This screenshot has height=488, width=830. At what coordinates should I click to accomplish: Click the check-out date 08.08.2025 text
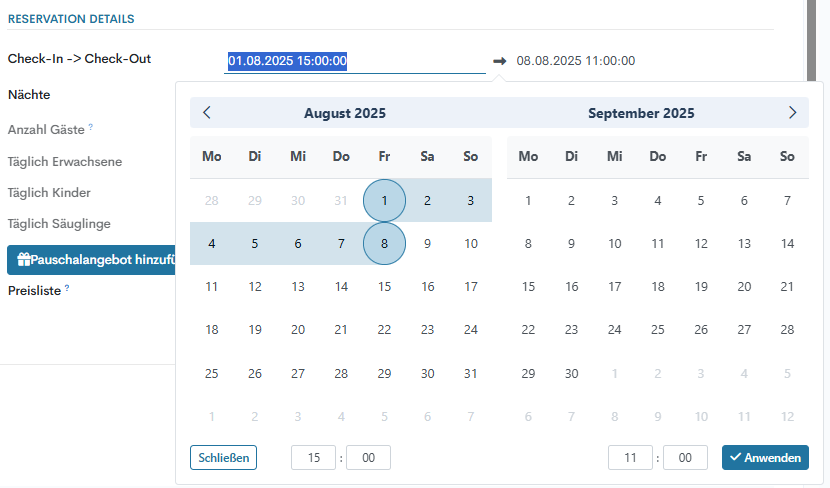pyautogui.click(x=575, y=61)
